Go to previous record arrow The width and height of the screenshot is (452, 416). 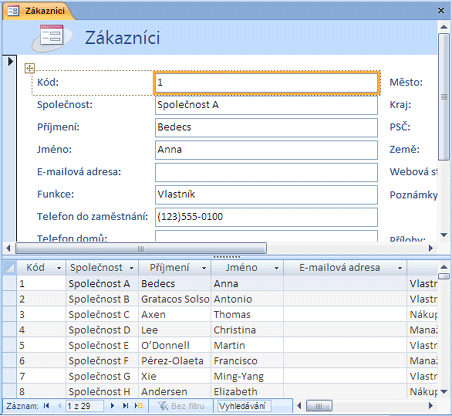(x=60, y=406)
